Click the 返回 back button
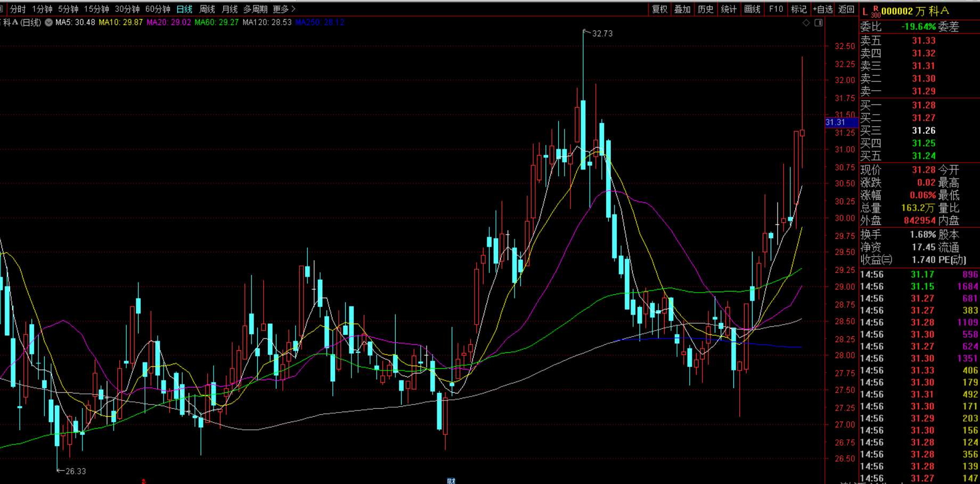The width and height of the screenshot is (980, 484). coord(846,9)
